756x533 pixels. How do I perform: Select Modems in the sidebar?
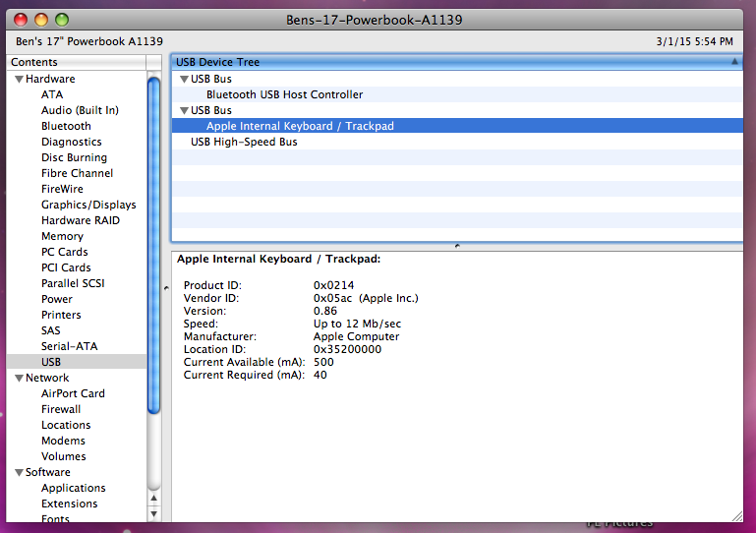point(63,441)
